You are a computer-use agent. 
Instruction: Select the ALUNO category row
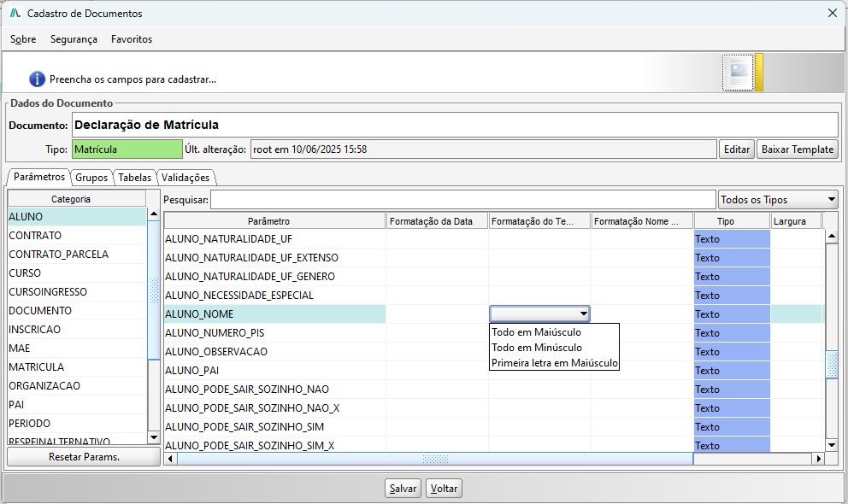click(77, 217)
